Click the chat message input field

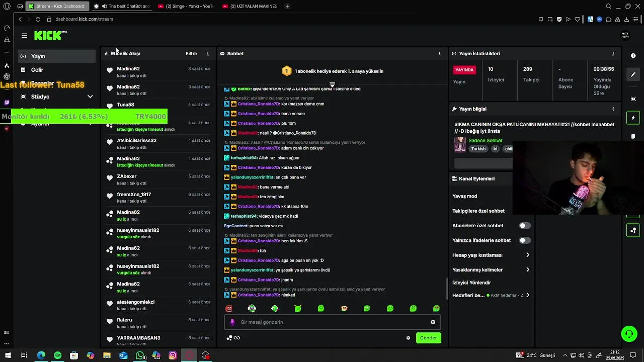332,322
